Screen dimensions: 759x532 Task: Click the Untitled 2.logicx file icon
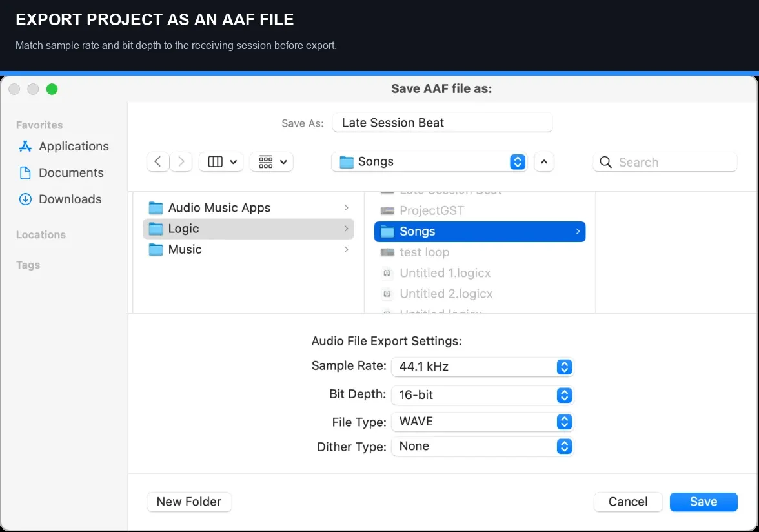point(387,294)
